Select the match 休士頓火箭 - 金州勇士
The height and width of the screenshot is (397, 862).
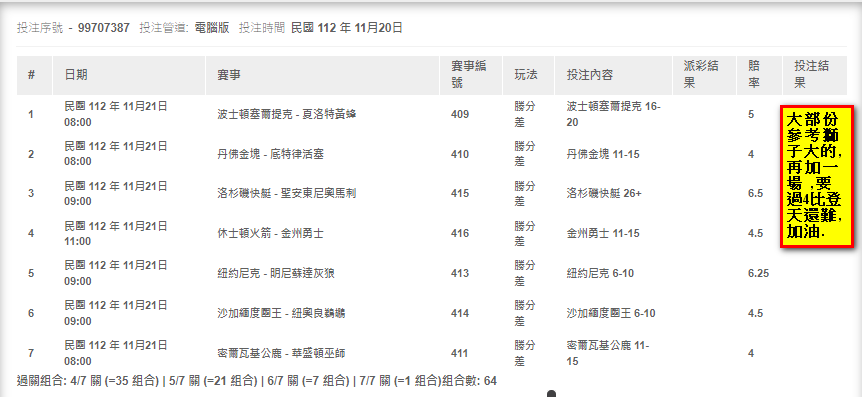(x=270, y=234)
